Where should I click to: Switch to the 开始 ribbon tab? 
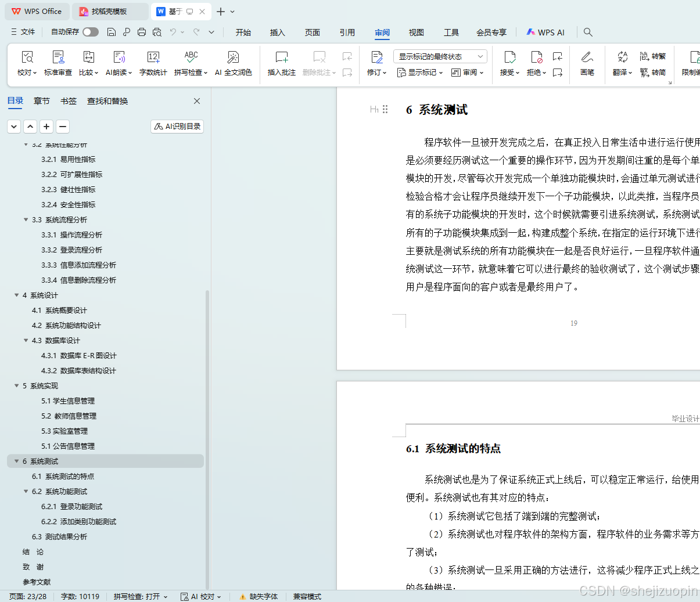tap(243, 33)
